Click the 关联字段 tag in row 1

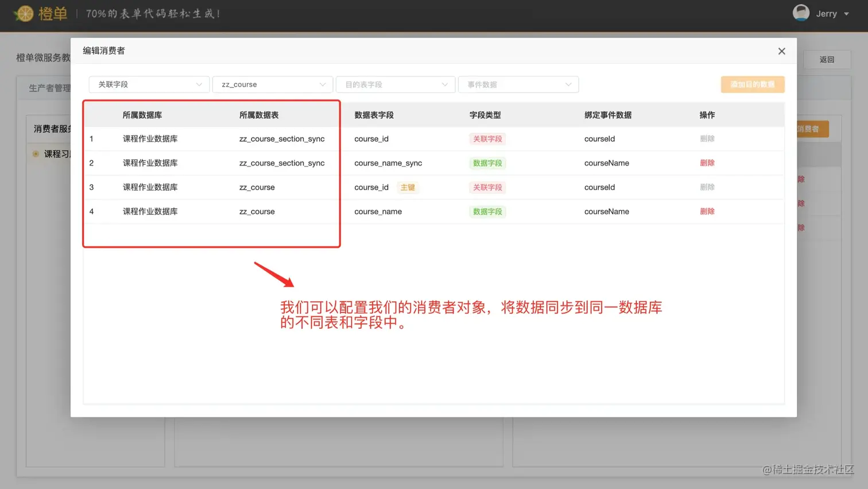(x=487, y=139)
